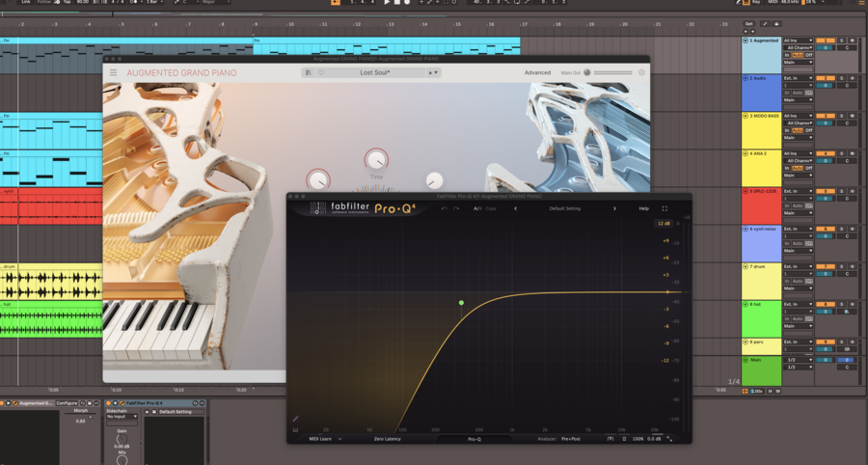
Task: Unfold the 7 drum track
Action: click(746, 267)
